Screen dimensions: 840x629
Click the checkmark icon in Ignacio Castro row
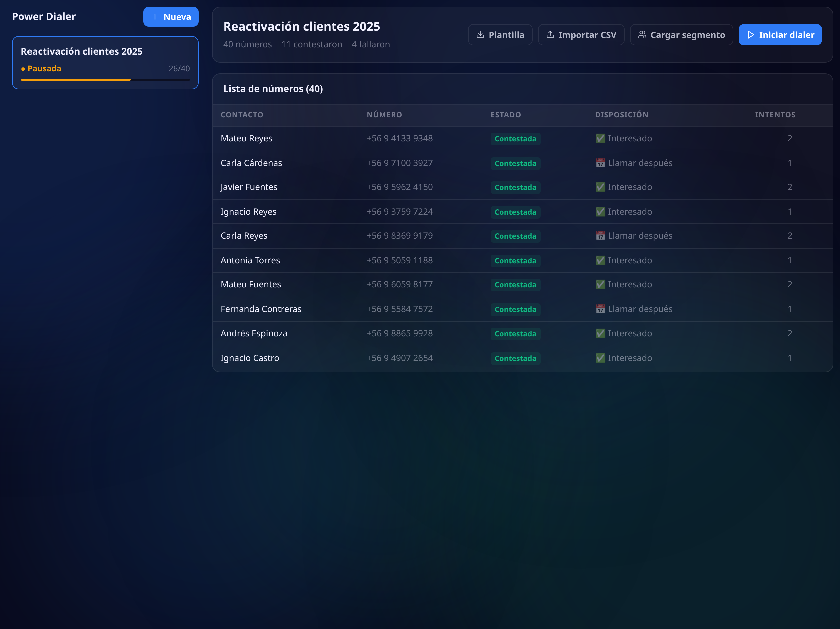click(x=600, y=358)
